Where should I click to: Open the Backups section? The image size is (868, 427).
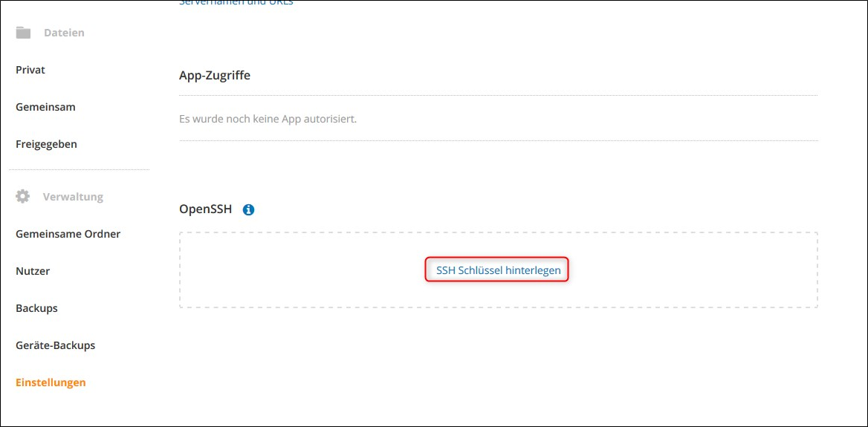[x=36, y=308]
